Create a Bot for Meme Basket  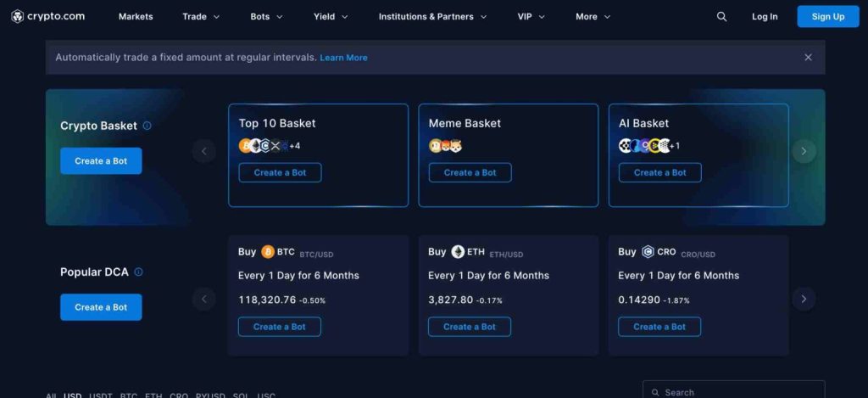[470, 172]
